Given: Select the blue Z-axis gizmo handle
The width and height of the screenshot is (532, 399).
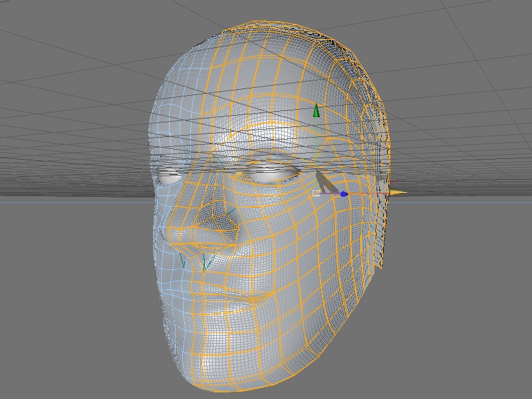Looking at the screenshot, I should 344,194.
